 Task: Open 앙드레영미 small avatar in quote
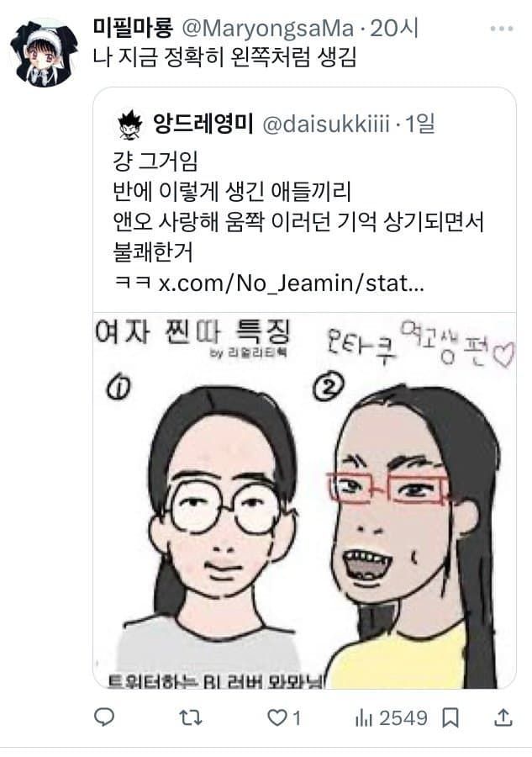[129, 125]
